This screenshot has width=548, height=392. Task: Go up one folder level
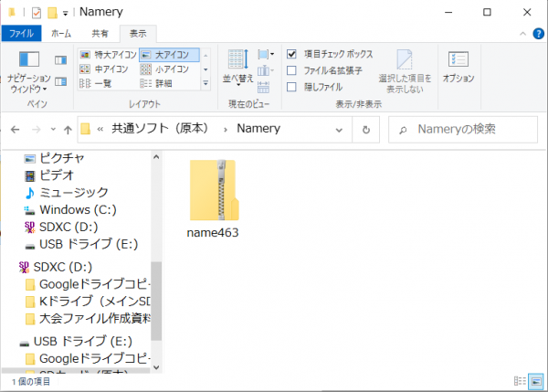[68, 130]
